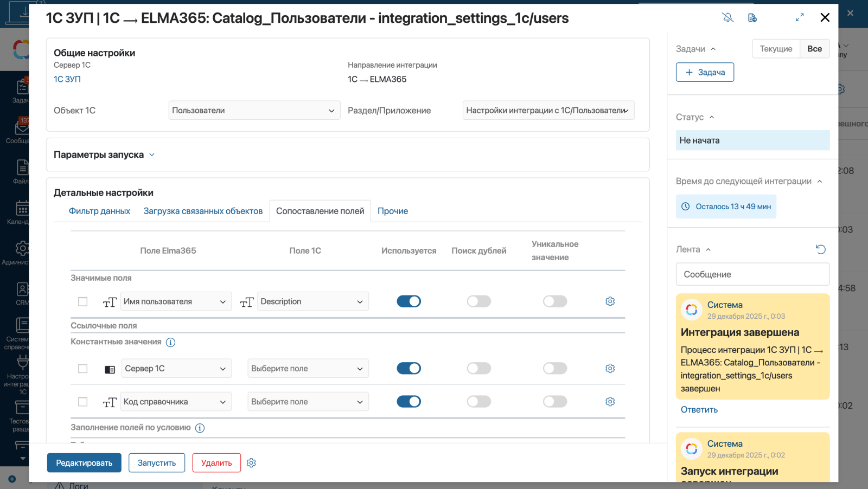868x489 pixels.
Task: Disable Используется toggle for Имя пользователя
Action: coord(409,301)
